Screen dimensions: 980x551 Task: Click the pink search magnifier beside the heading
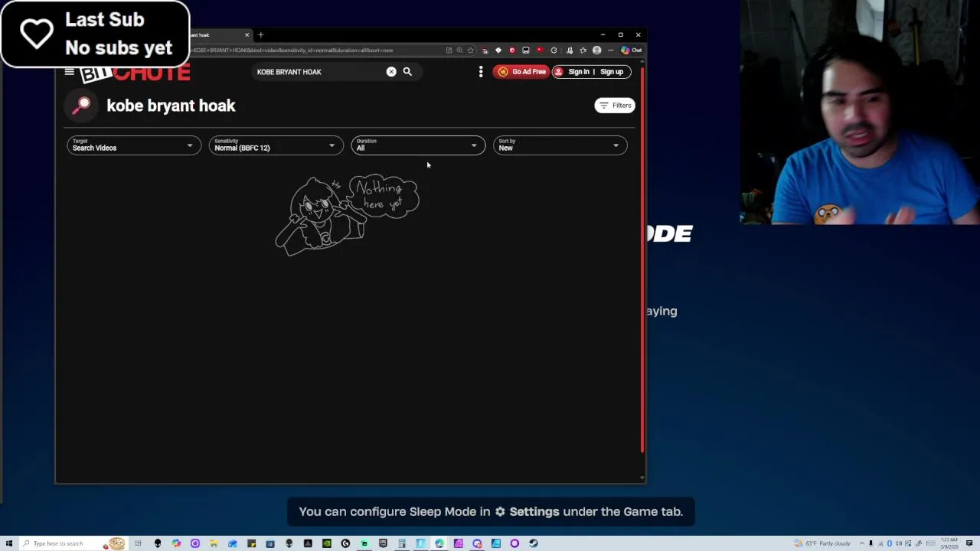tap(82, 106)
